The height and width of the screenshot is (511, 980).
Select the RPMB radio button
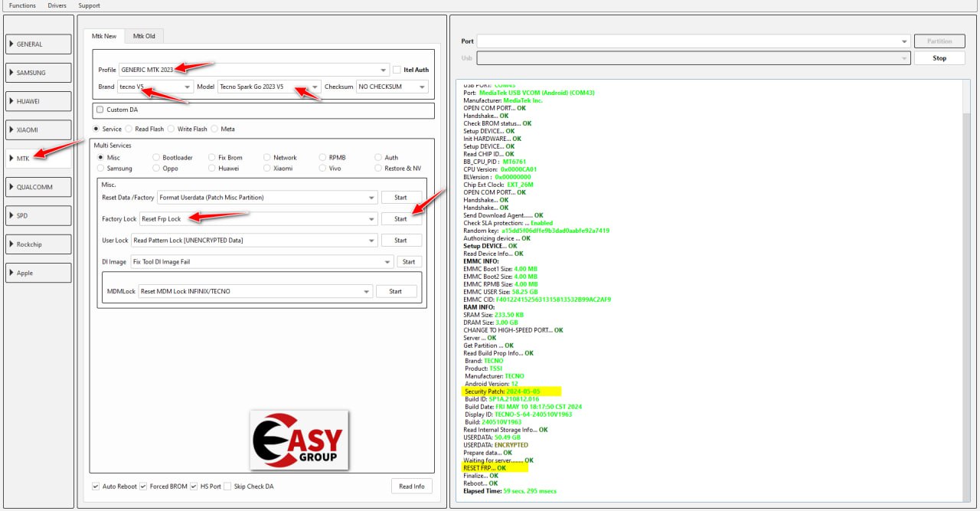click(323, 158)
